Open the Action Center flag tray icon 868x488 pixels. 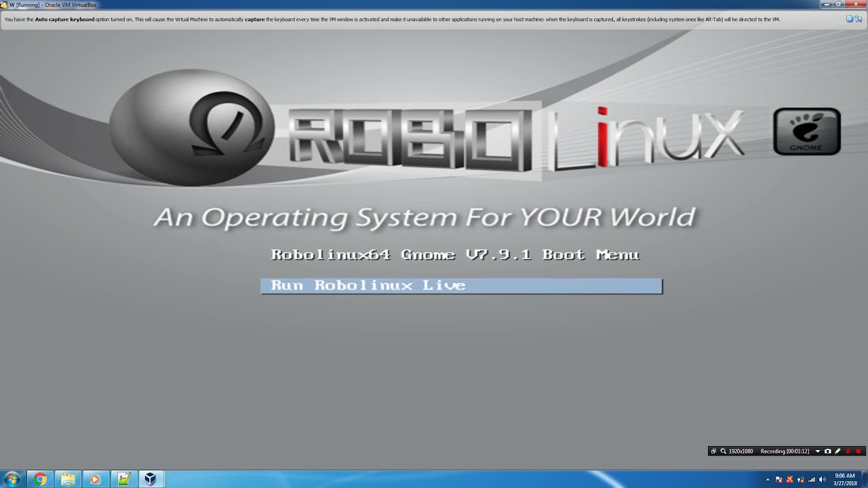[x=778, y=480]
